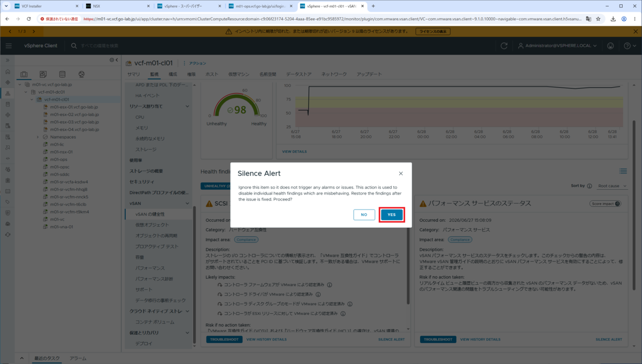642x364 pixels.
Task: Expand Namespaces tree node
Action: tap(38, 137)
